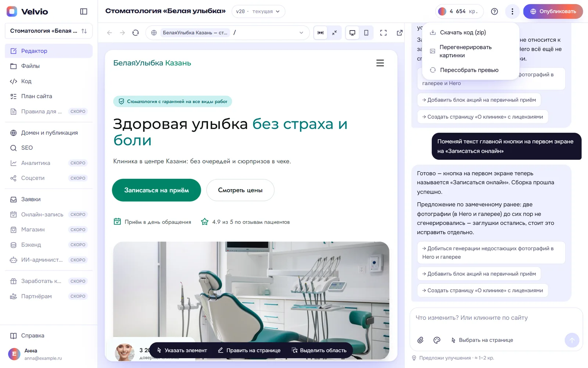Open the v20 version dropdown

[x=258, y=11]
